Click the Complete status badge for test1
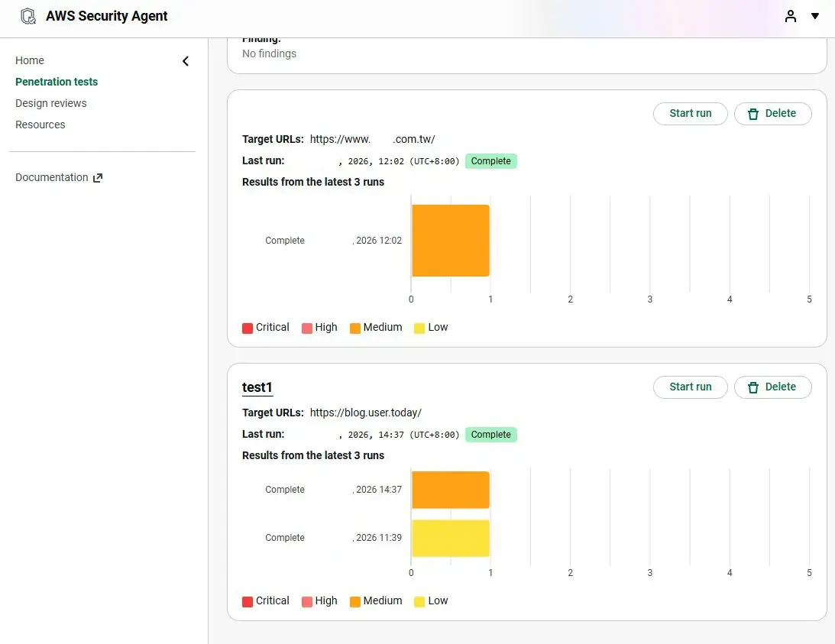The image size is (835, 644). (x=490, y=435)
